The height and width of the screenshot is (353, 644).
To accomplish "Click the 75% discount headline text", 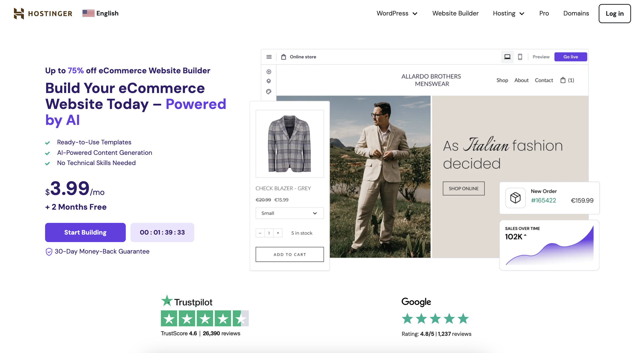I will point(128,71).
